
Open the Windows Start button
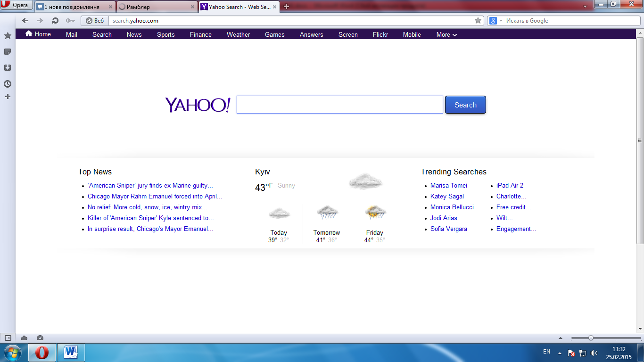pyautogui.click(x=12, y=353)
